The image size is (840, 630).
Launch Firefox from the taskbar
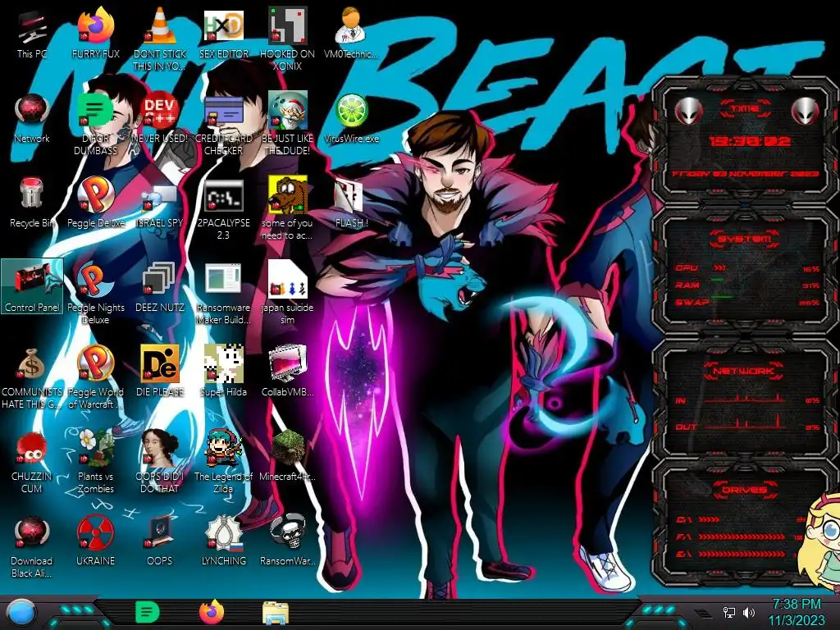[x=212, y=612]
